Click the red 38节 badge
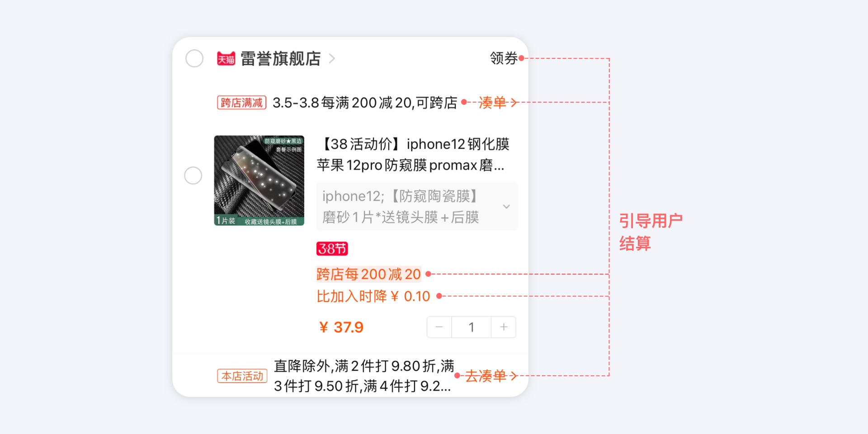868x434 pixels. click(332, 249)
